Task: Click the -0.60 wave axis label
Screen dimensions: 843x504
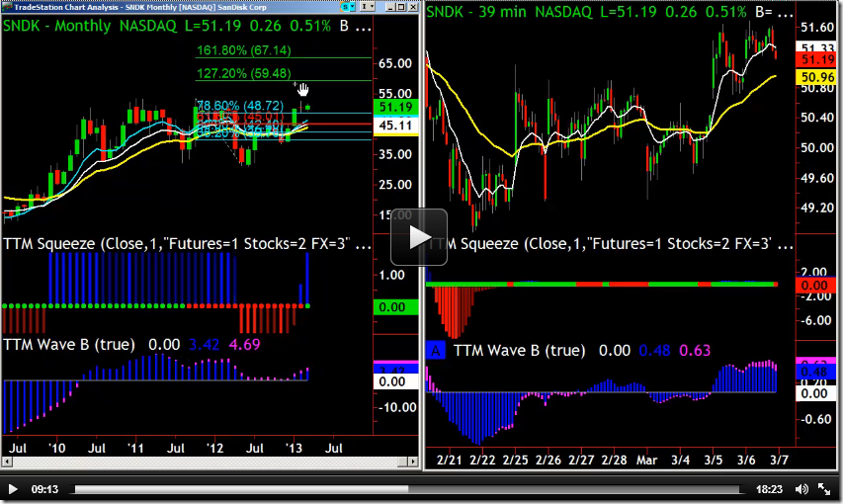Action: point(814,420)
